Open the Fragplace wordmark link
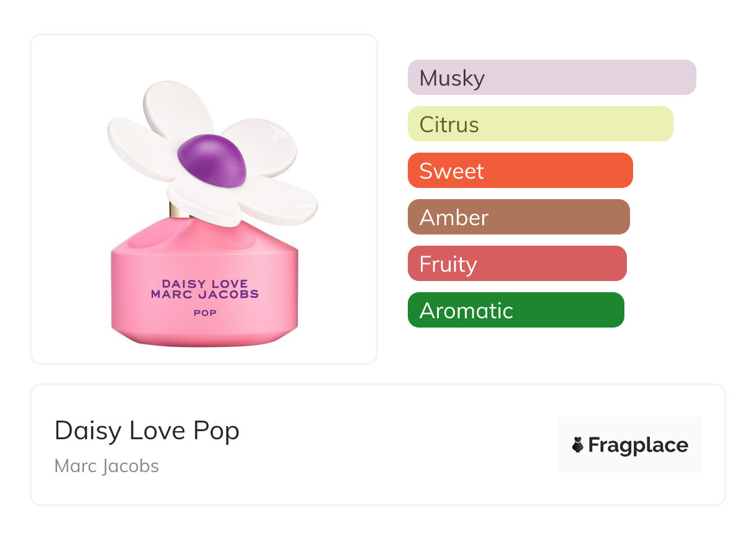This screenshot has width=756, height=536. click(x=638, y=445)
